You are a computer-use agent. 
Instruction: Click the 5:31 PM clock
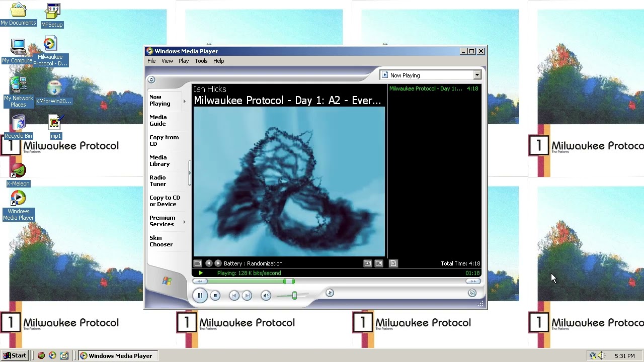click(x=624, y=356)
